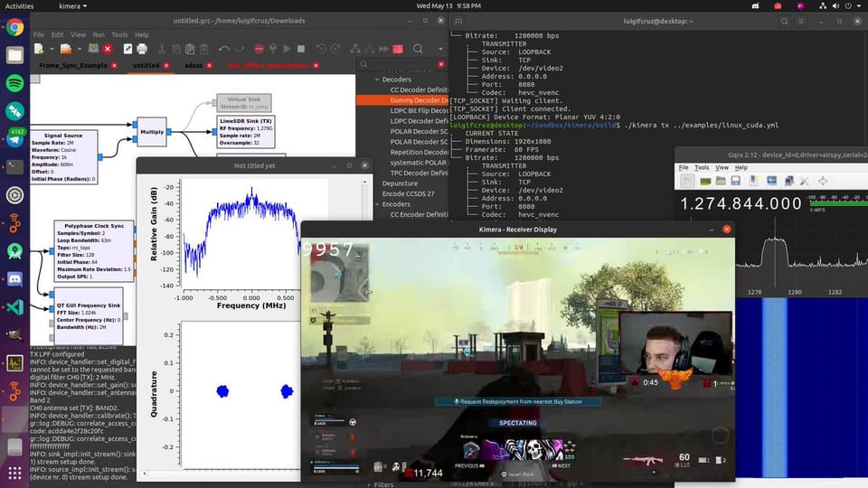Open View menu in Gqrx

pyautogui.click(x=722, y=167)
